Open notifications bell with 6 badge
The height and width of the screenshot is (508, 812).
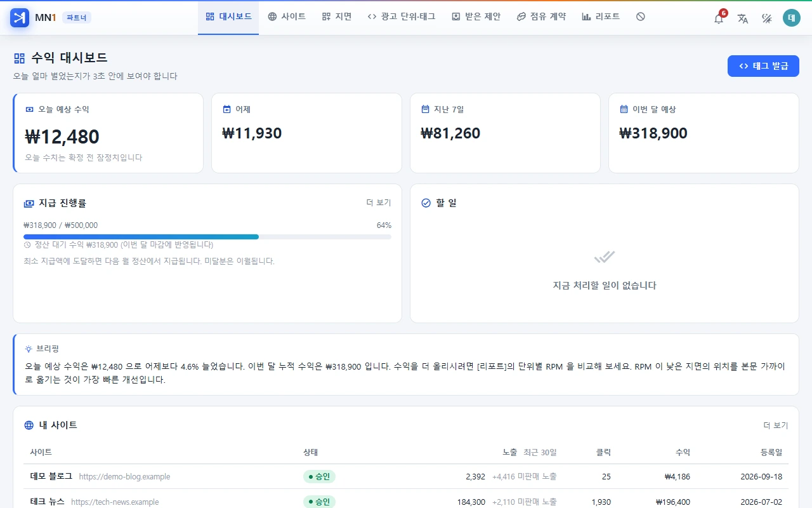tap(719, 18)
